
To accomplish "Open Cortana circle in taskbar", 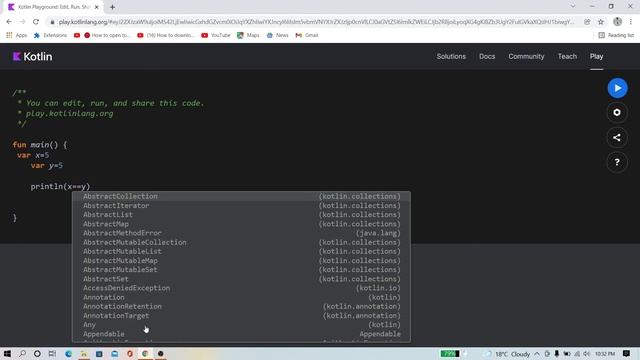I will 37,353.
